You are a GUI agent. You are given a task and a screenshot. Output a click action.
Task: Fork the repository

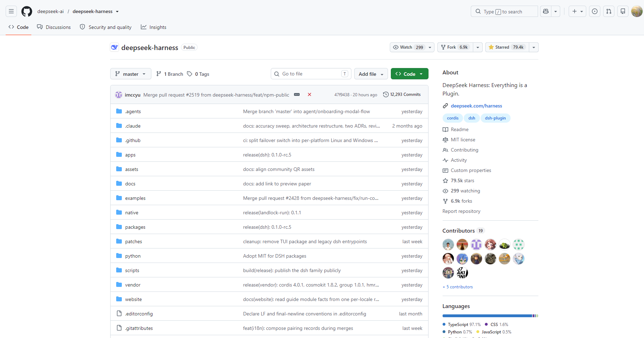455,47
